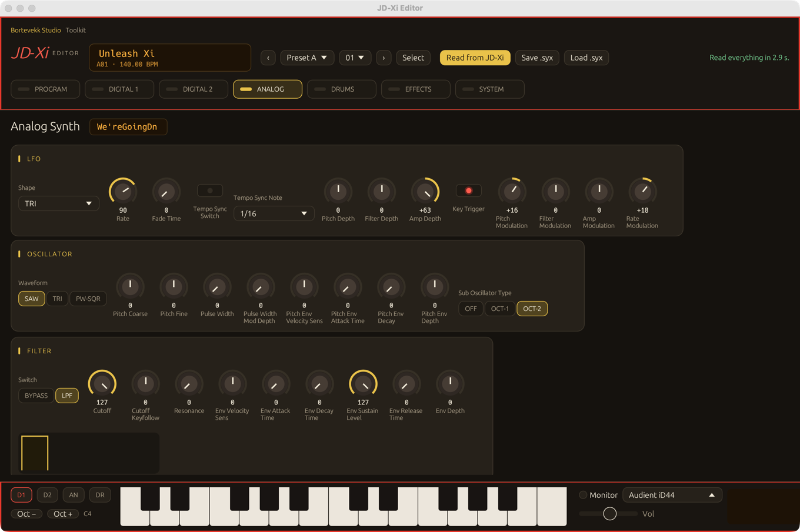Click the Cutoff Keyfollow knob

pos(145,384)
